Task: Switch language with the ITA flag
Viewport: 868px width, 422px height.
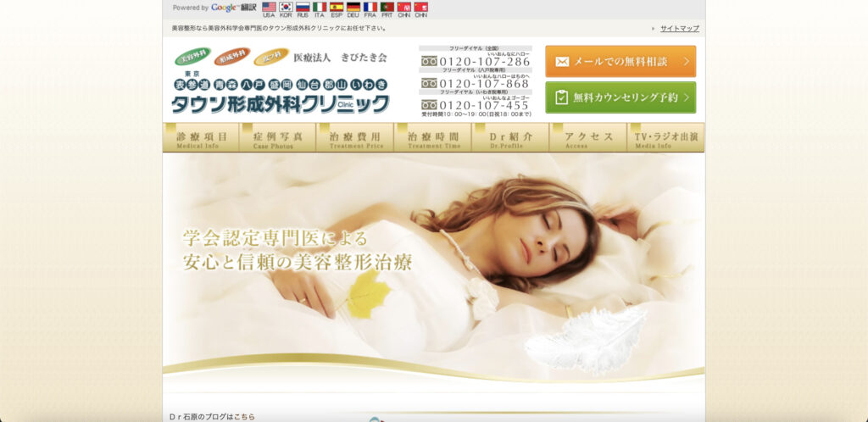Action: pyautogui.click(x=320, y=7)
